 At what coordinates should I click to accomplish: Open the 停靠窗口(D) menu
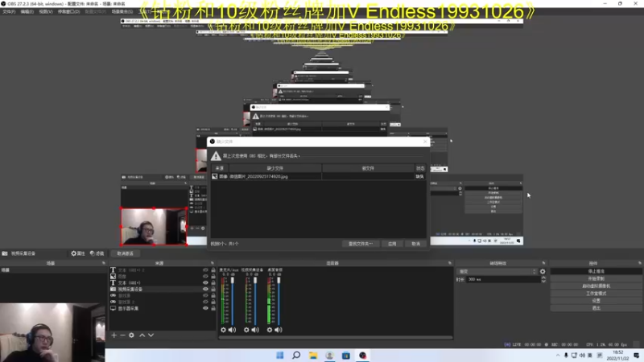point(68,11)
